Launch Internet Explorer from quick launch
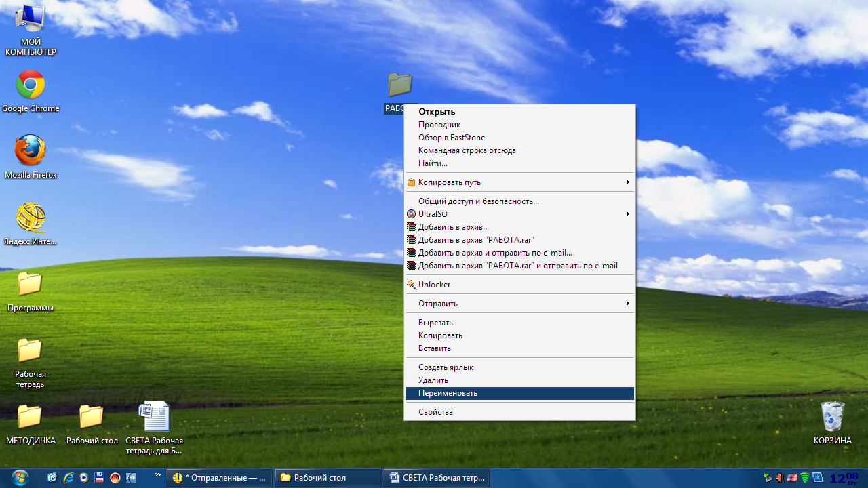 click(68, 478)
